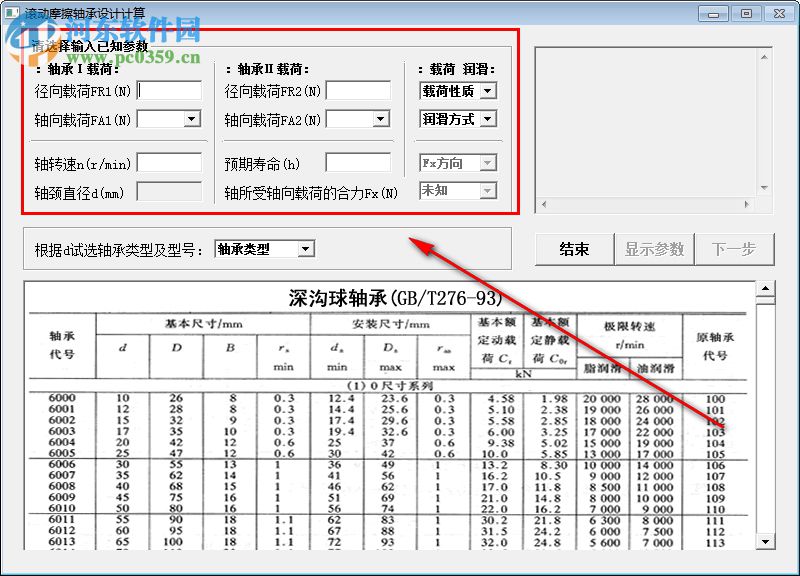Image resolution: width=800 pixels, height=576 pixels.
Task: Expand the 轴向载荷FA2 dropdown arrow
Action: pos(381,119)
